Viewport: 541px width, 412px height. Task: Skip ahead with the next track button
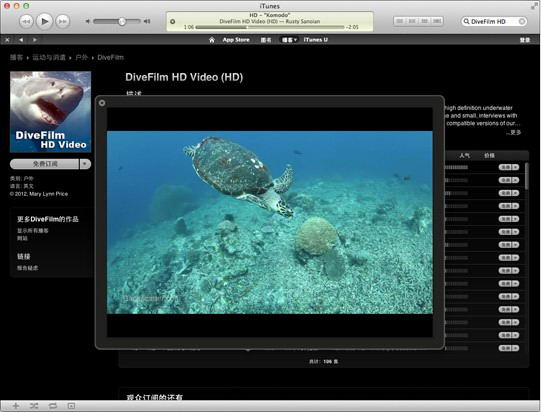pos(62,21)
